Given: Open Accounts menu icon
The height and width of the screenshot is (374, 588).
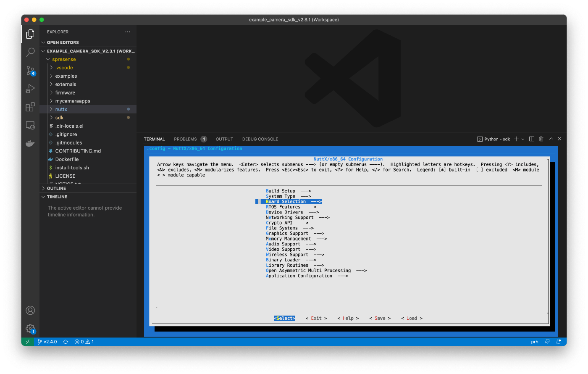Looking at the screenshot, I should pyautogui.click(x=30, y=310).
